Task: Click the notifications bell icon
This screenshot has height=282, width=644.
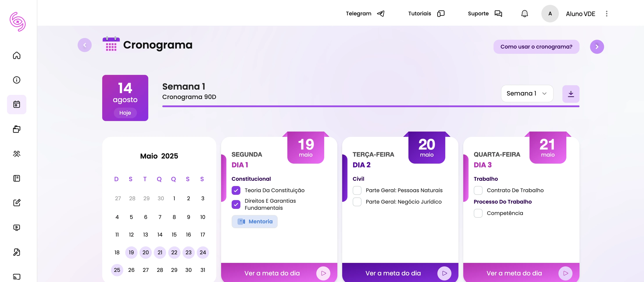Action: [524, 14]
